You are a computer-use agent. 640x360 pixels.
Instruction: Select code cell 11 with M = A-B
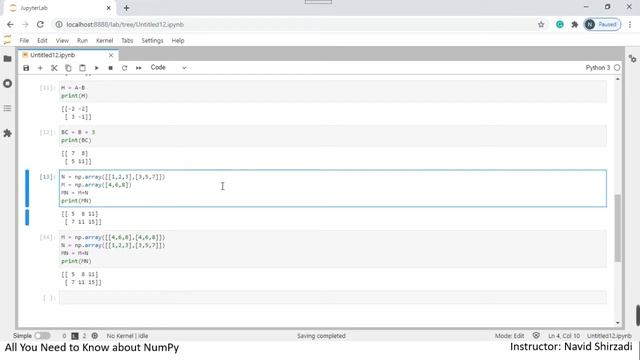tap(333, 91)
